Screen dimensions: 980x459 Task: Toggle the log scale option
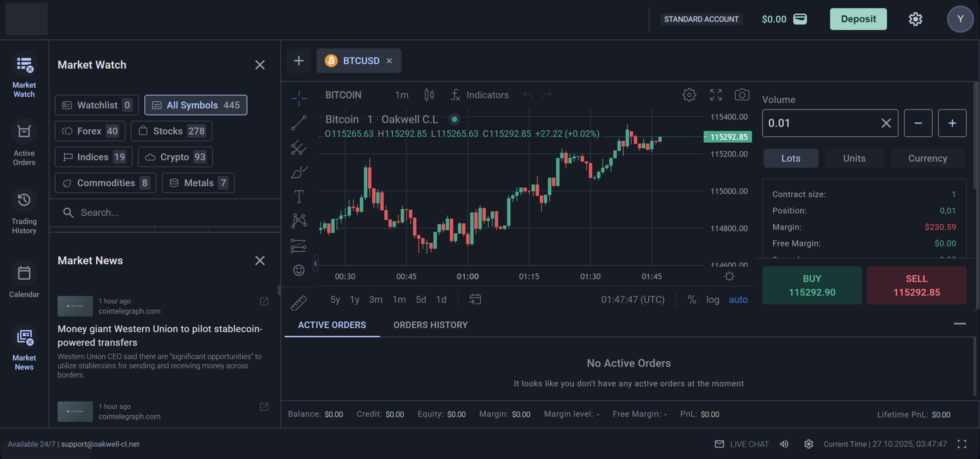712,300
